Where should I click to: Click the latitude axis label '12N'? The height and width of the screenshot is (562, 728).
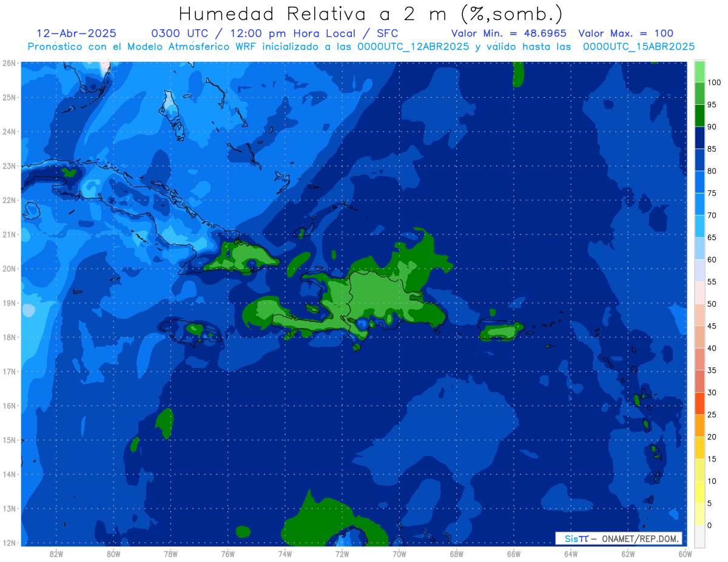pyautogui.click(x=8, y=543)
